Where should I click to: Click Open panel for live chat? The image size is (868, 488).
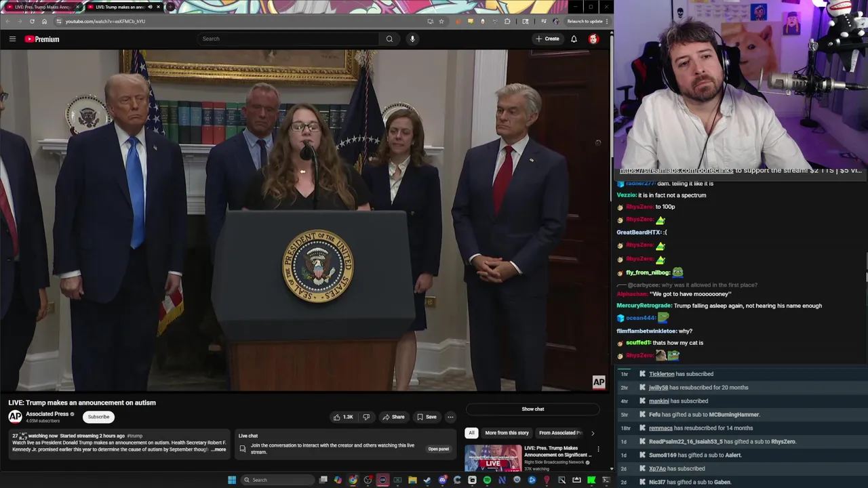tap(438, 449)
